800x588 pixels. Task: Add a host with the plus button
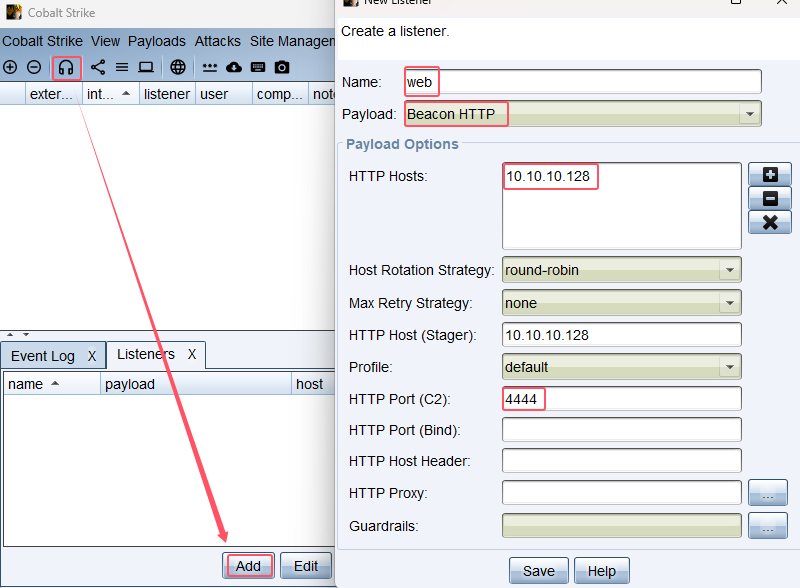(x=769, y=175)
